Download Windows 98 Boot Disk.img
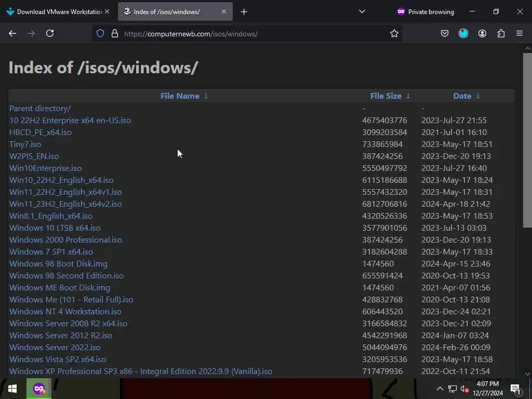 (x=58, y=263)
